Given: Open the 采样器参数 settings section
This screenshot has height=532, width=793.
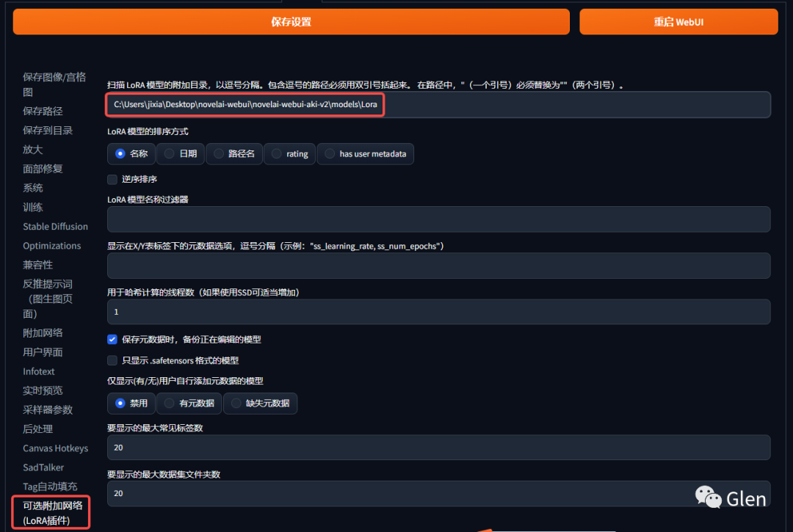Looking at the screenshot, I should click(x=48, y=409).
